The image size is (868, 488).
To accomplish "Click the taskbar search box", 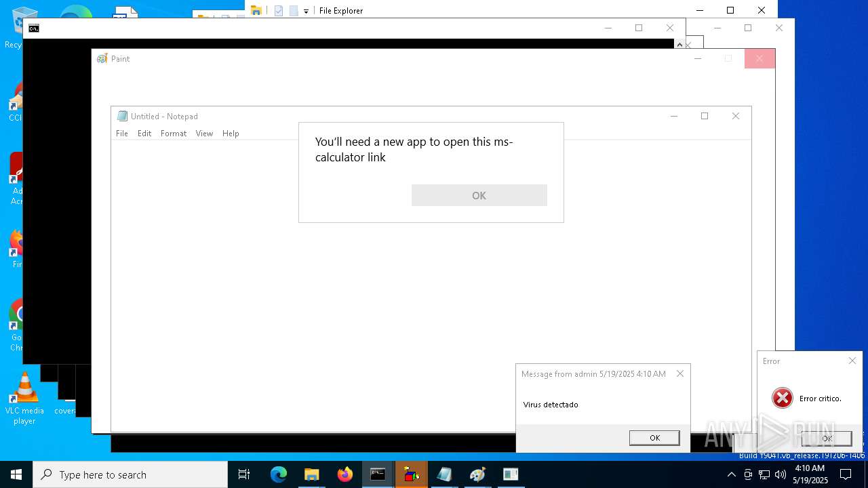I will pos(130,474).
